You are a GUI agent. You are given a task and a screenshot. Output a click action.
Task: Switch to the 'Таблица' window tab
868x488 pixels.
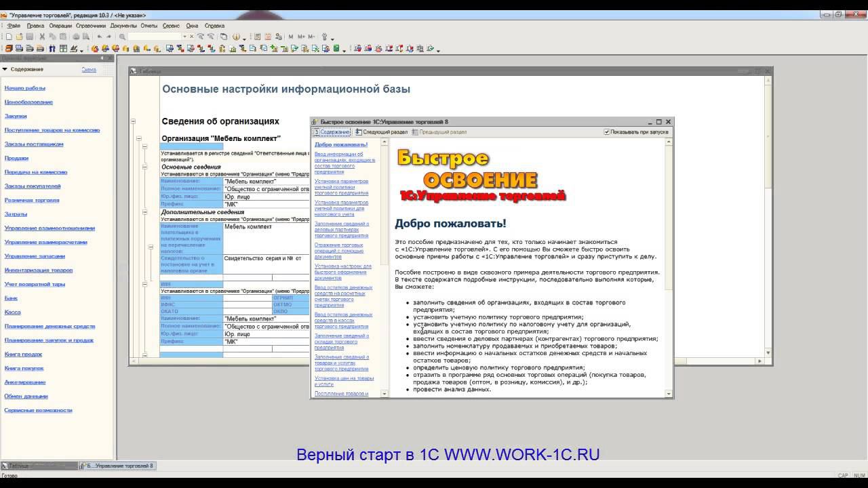click(39, 466)
